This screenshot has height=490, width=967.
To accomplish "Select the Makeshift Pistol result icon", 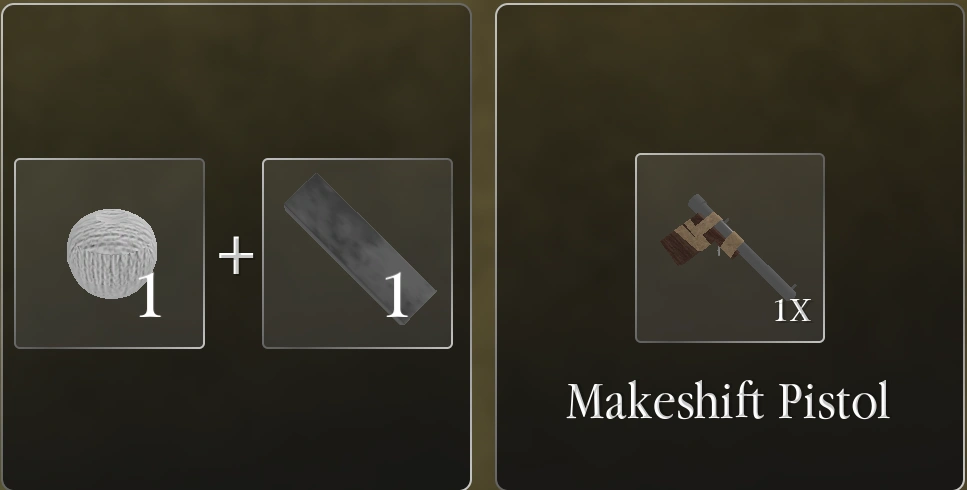I will (730, 248).
